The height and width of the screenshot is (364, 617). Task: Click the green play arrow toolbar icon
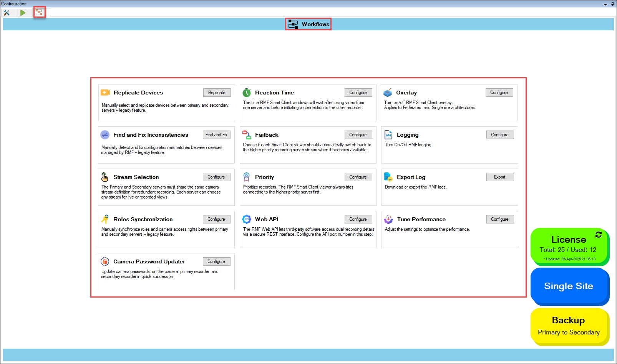point(23,13)
